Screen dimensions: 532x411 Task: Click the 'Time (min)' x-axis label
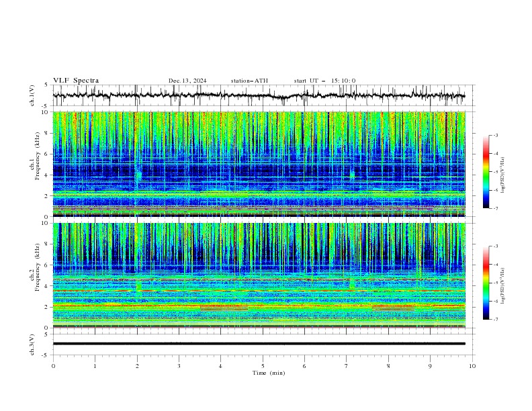tap(269, 373)
